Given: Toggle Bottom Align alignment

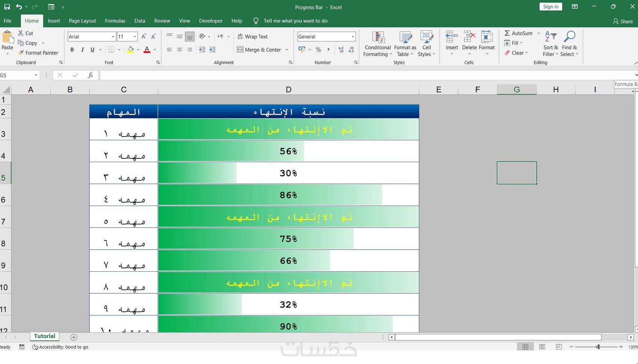Looking at the screenshot, I should 190,36.
